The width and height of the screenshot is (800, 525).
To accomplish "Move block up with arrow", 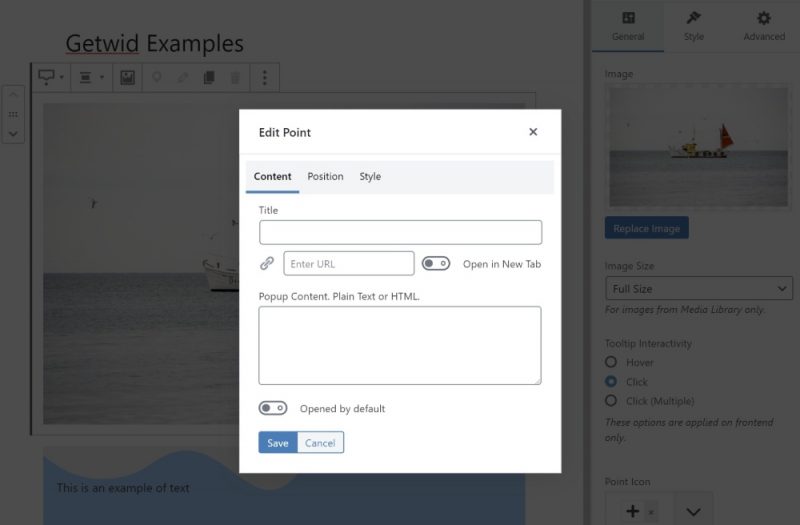I will [13, 95].
